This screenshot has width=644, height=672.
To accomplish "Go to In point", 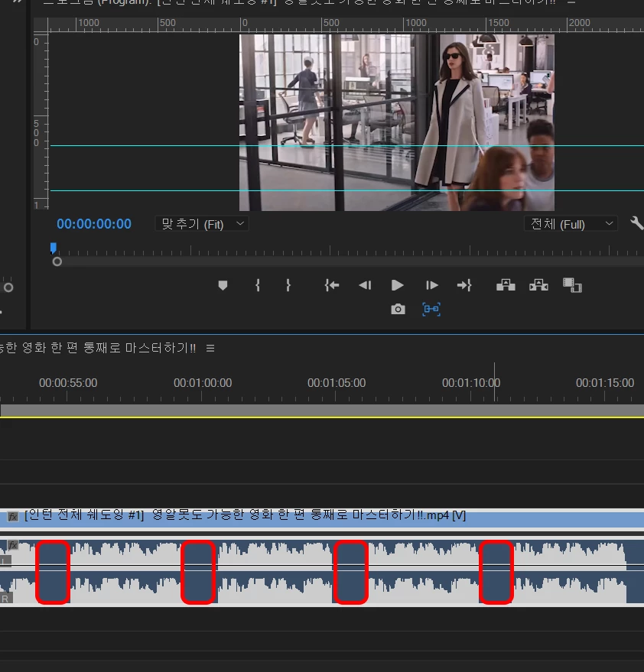I will 332,285.
